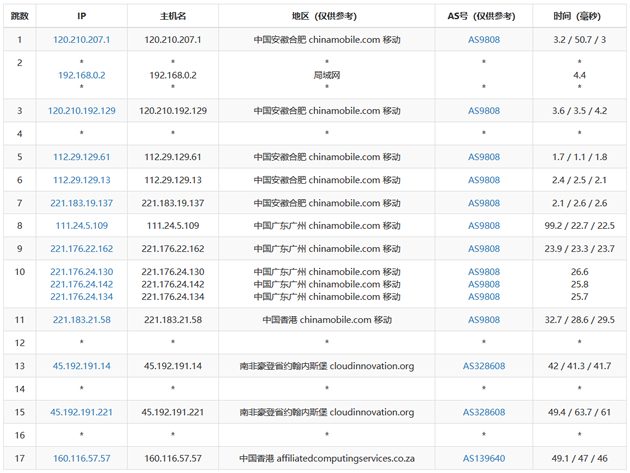
Task: Select the 221.176.24.134 IP link
Action: tap(81, 296)
